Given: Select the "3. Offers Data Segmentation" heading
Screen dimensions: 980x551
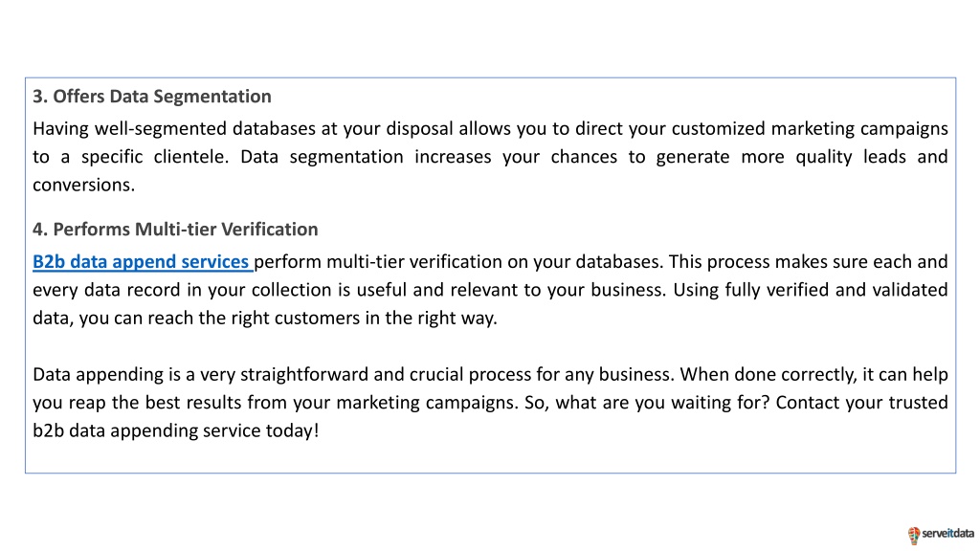Looking at the screenshot, I should [x=152, y=97].
